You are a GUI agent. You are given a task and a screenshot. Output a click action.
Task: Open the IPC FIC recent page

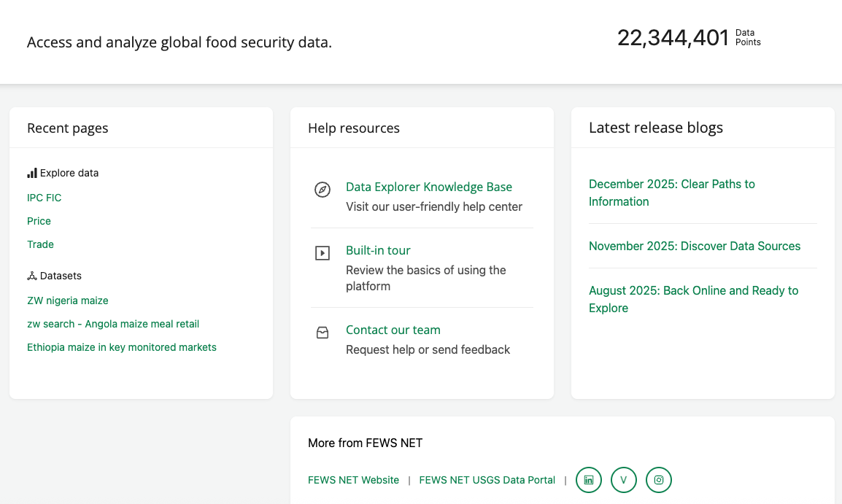(44, 198)
